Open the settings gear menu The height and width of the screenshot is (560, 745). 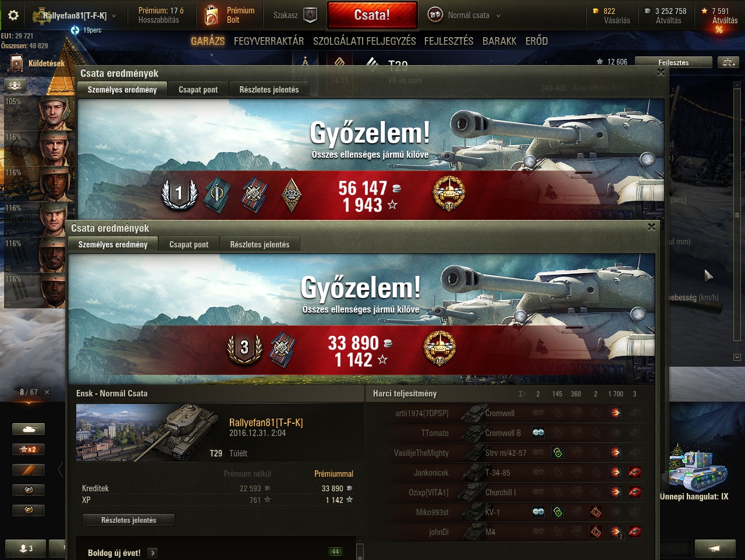point(13,15)
